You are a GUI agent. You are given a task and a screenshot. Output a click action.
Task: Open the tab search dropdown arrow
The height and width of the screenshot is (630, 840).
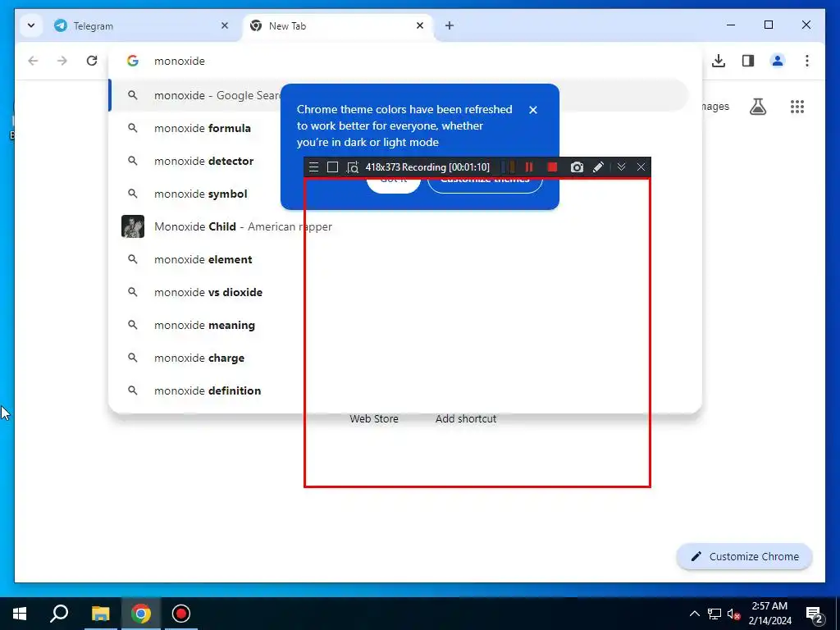click(31, 25)
